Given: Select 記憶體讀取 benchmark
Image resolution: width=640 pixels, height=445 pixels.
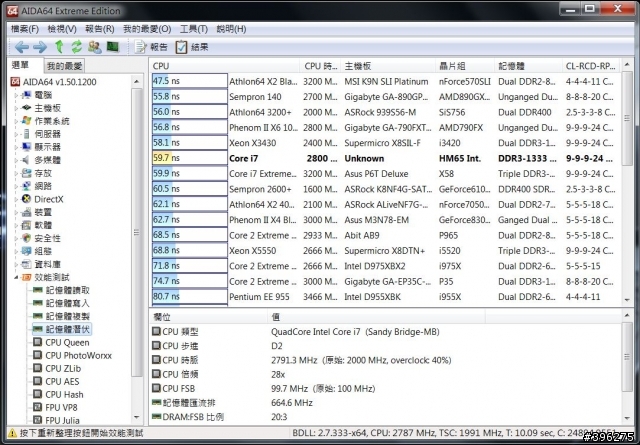Looking at the screenshot, I should pyautogui.click(x=67, y=290).
